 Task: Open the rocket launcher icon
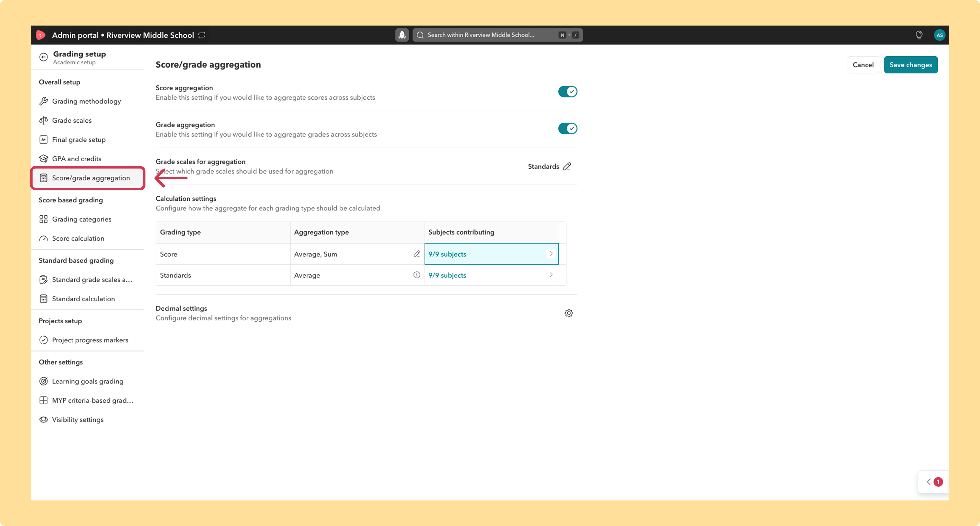click(402, 35)
